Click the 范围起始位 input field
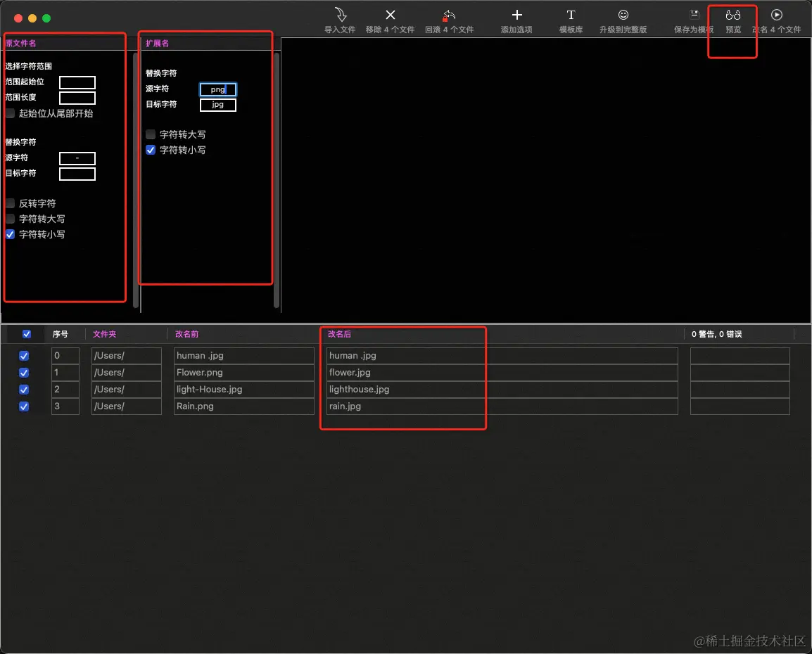This screenshot has height=654, width=812. click(77, 82)
